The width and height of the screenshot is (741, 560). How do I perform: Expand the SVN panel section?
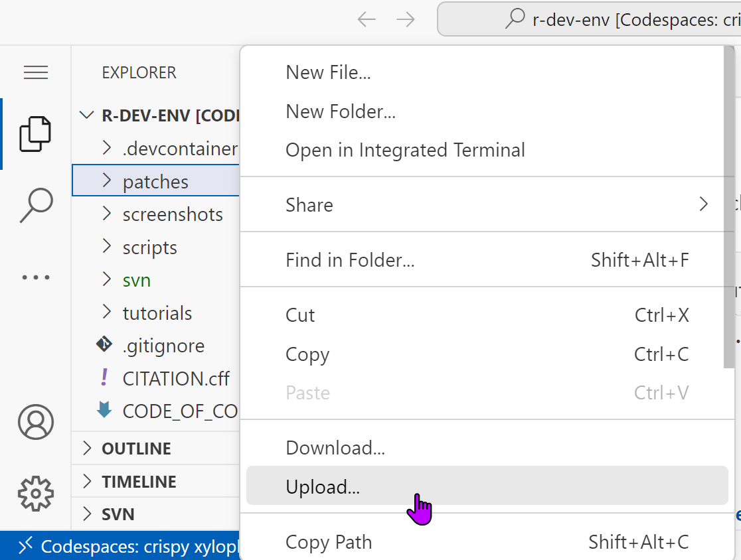[x=118, y=514]
